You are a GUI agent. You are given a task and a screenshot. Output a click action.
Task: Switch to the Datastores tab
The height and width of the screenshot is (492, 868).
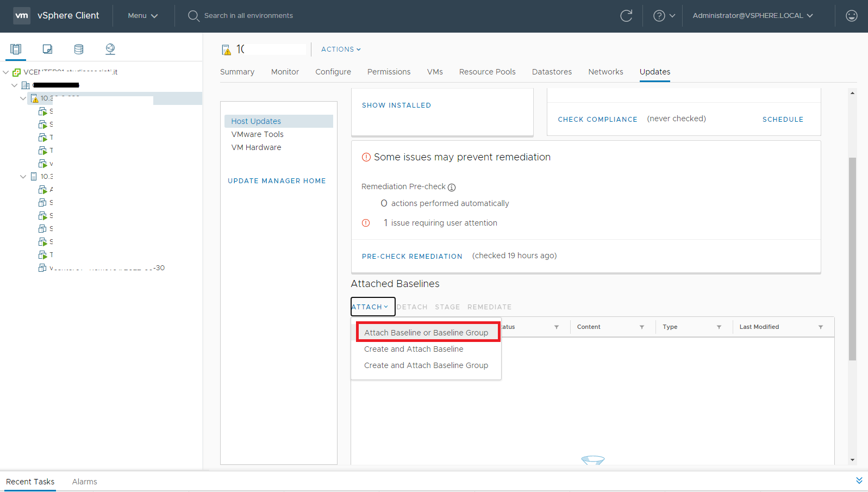(552, 72)
